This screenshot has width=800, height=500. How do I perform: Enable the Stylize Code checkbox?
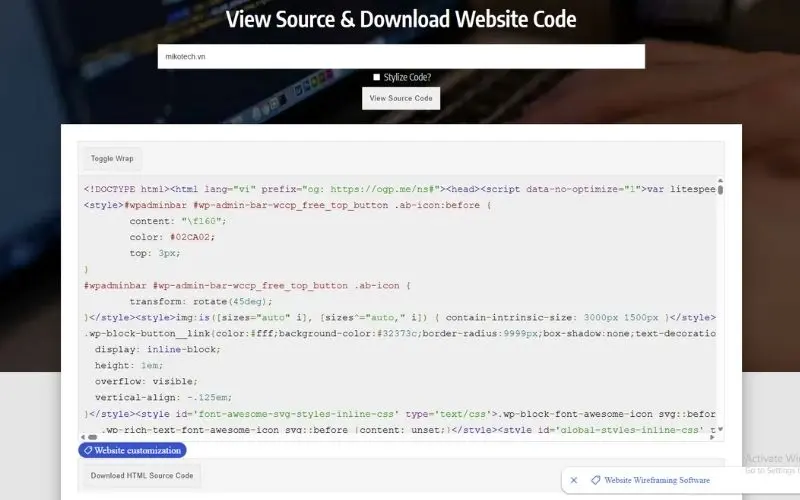tap(377, 77)
